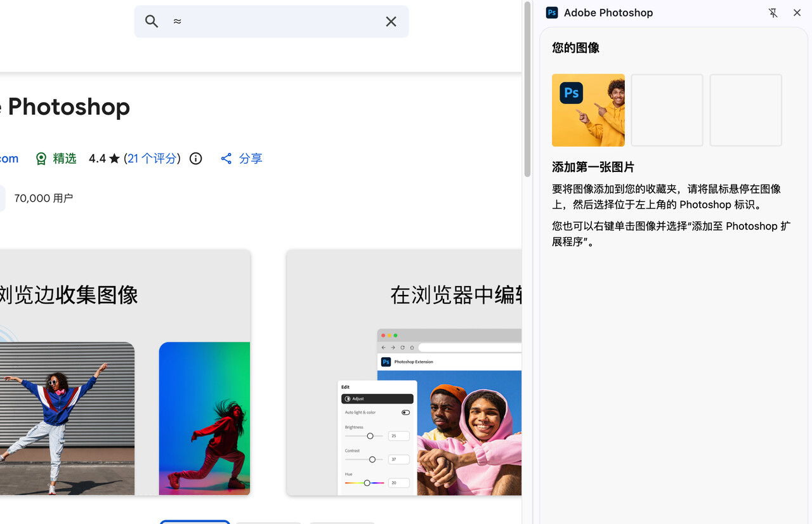Click the Ps logo beside Adobe Photoshop title

click(x=551, y=13)
